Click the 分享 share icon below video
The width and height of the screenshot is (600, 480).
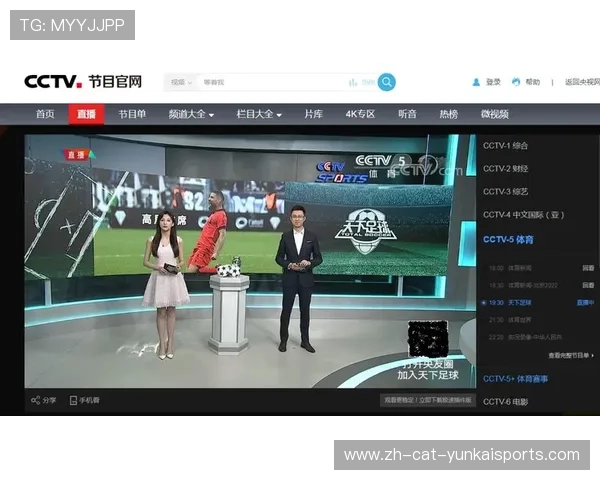click(x=35, y=400)
